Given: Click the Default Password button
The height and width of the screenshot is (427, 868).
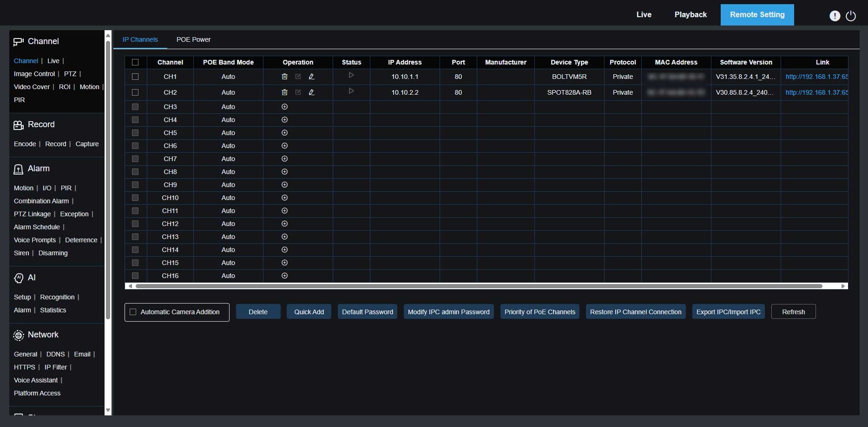Looking at the screenshot, I should [368, 312].
